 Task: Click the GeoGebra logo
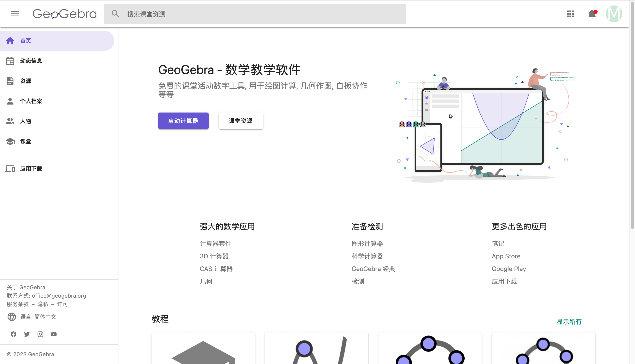point(64,14)
